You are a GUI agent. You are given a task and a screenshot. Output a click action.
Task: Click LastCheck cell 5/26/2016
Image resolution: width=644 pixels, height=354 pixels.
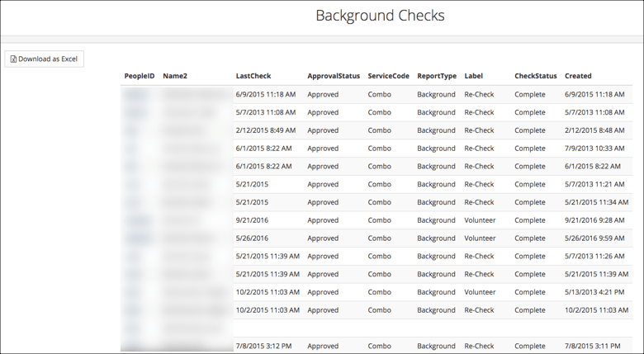click(x=252, y=238)
